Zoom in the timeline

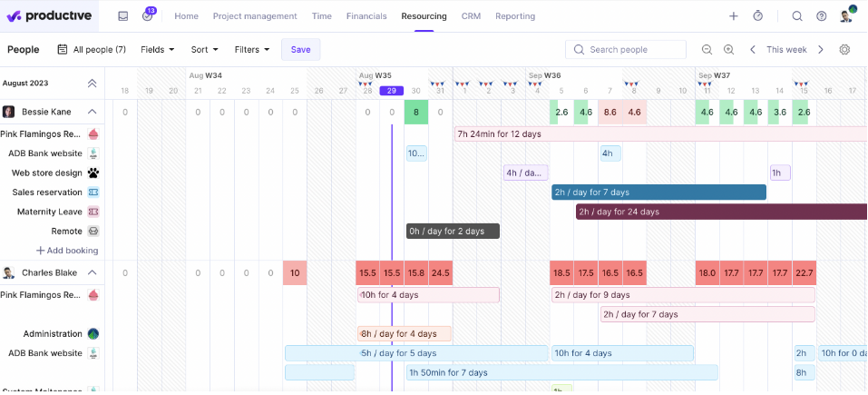pos(729,50)
